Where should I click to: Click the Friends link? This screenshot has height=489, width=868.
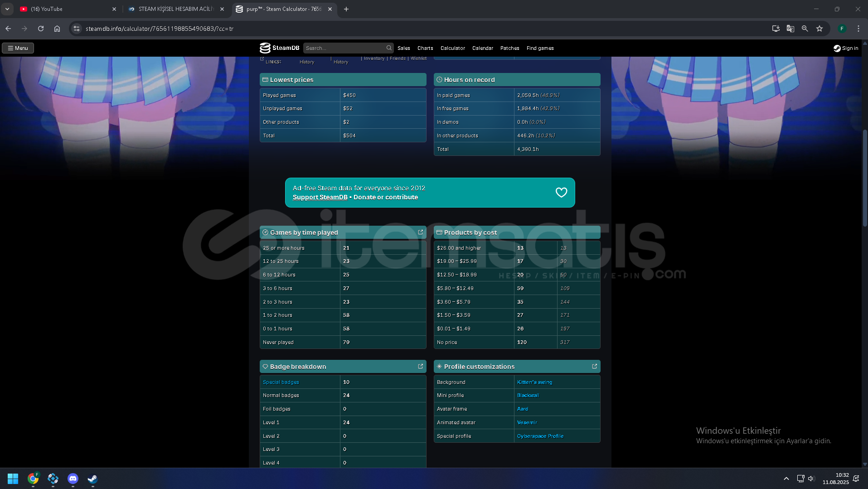tap(398, 58)
